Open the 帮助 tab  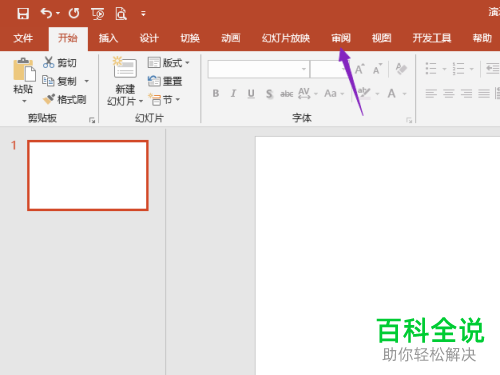482,38
